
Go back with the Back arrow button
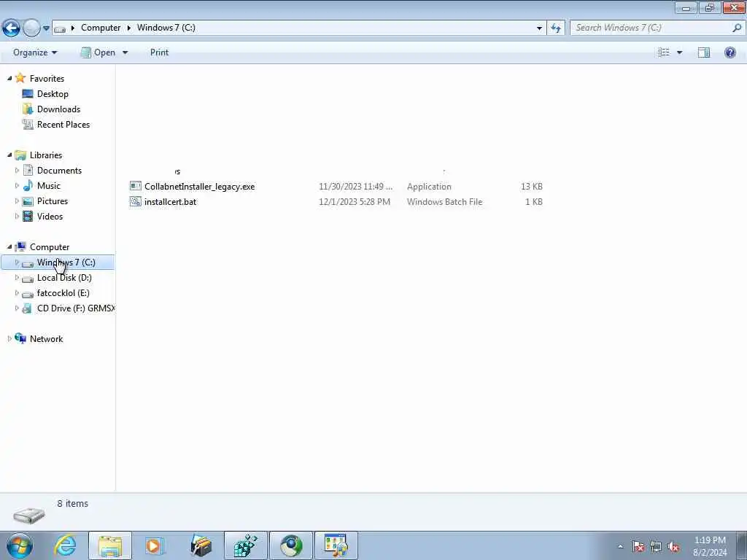coord(11,28)
